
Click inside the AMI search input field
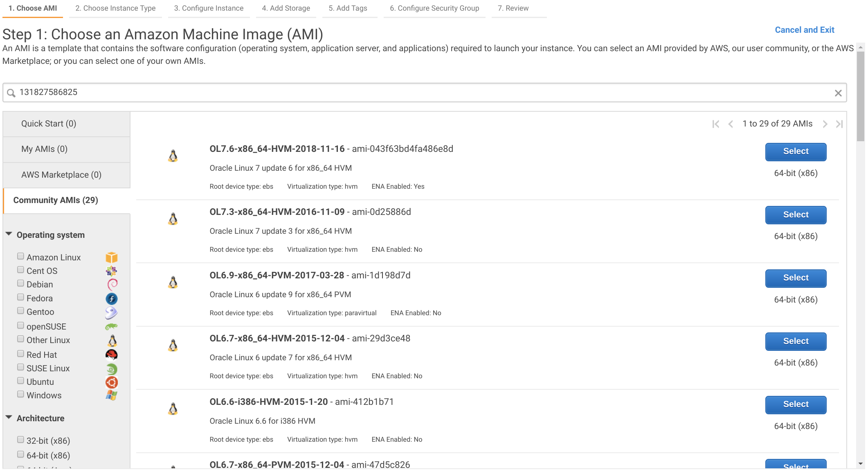click(x=425, y=93)
